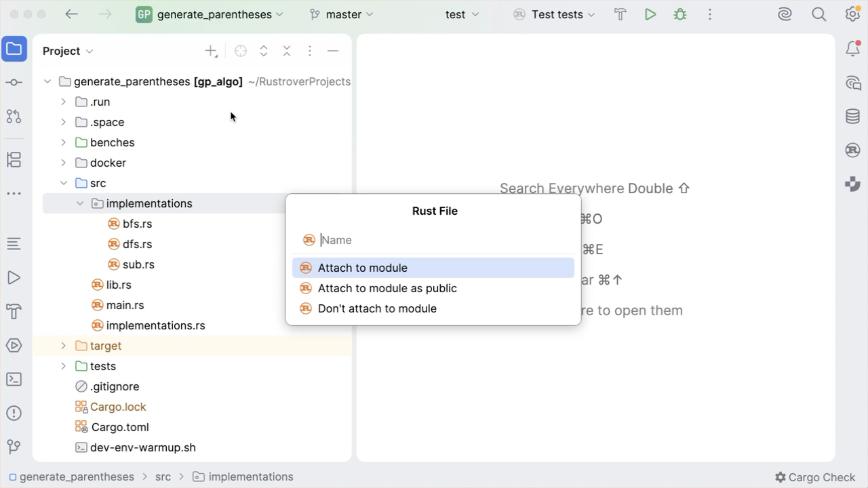Viewport: 868px width, 488px height.
Task: Open the Database tool window icon
Action: 852,117
